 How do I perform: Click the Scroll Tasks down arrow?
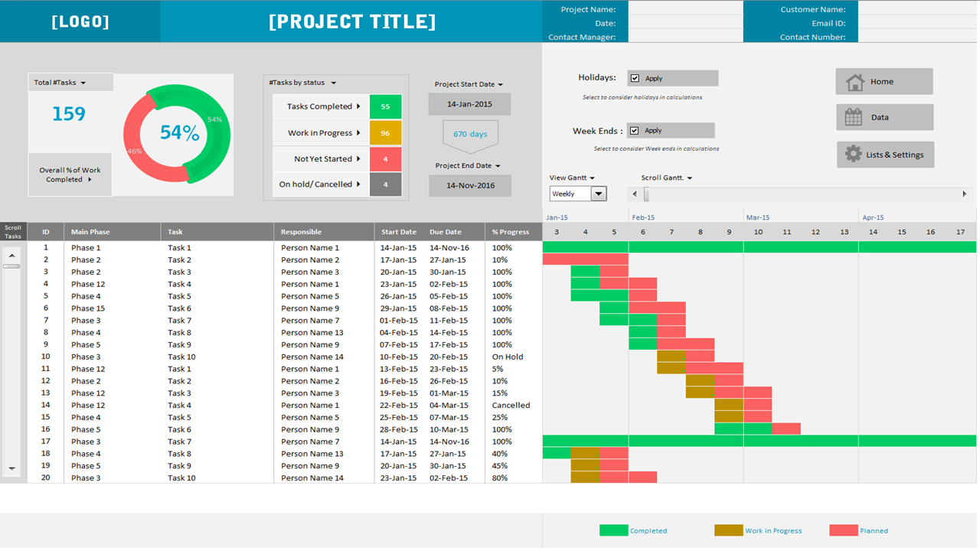click(12, 470)
